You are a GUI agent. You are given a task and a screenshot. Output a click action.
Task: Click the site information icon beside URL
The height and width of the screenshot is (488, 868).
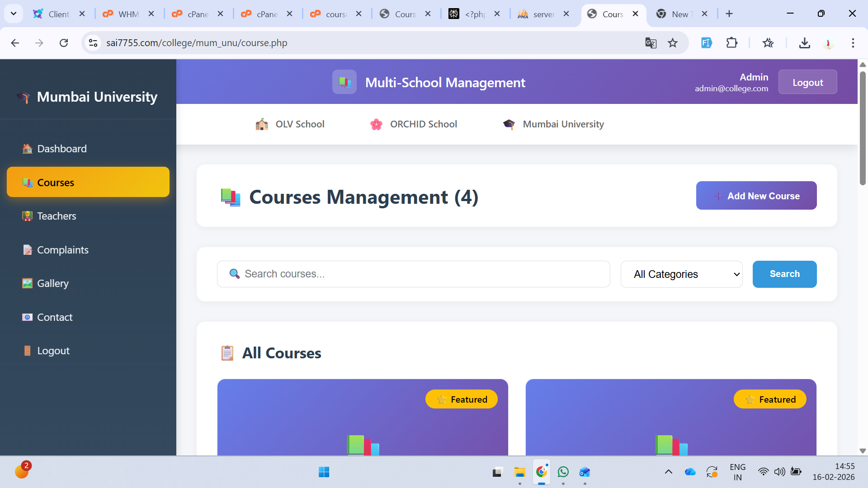point(93,43)
